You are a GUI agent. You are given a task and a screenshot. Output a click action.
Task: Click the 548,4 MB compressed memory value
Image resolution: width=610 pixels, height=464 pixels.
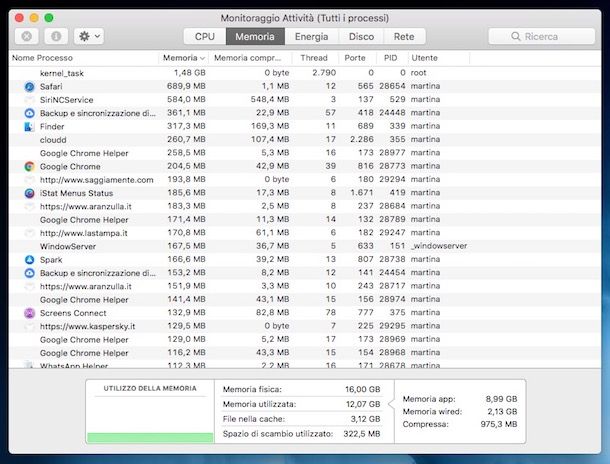click(x=270, y=100)
